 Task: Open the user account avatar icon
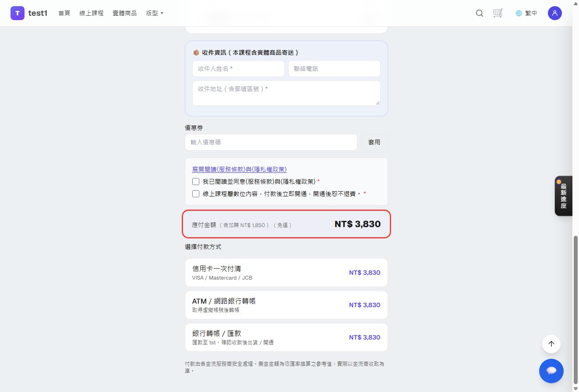(555, 13)
